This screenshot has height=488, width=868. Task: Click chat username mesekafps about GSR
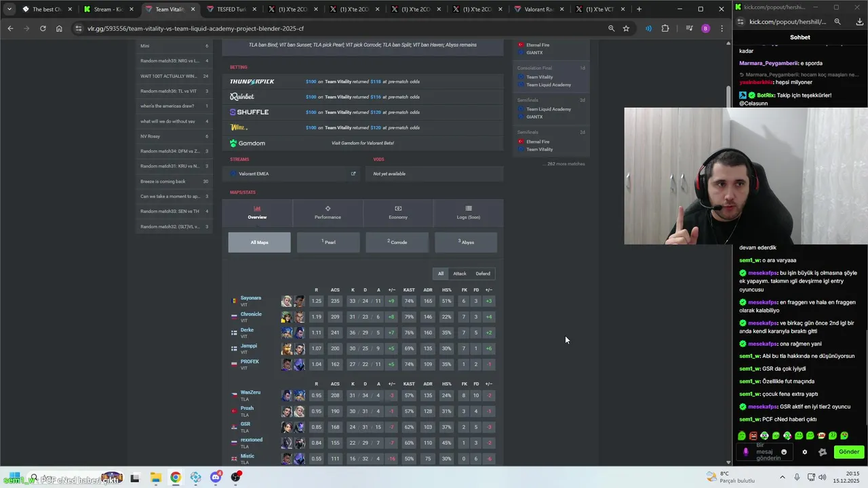click(x=762, y=407)
